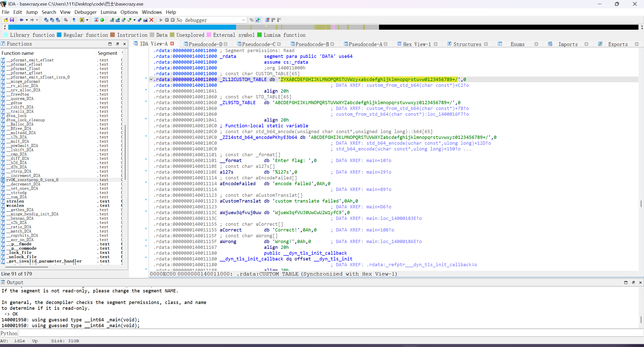This screenshot has height=347, width=644.
Task: Close the Functions panel
Action: click(x=124, y=44)
